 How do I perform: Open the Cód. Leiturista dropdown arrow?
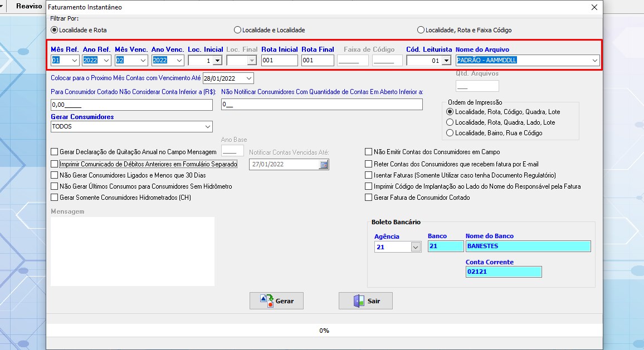tap(446, 61)
